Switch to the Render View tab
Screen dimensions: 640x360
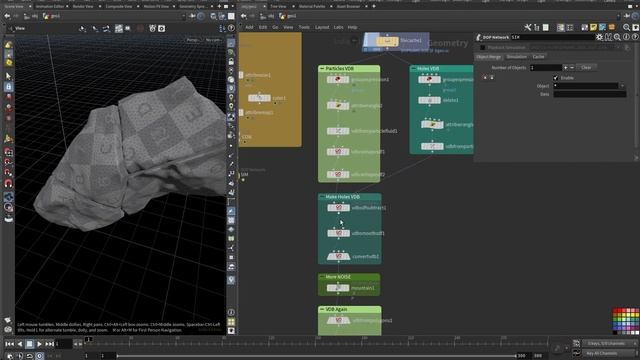point(84,7)
